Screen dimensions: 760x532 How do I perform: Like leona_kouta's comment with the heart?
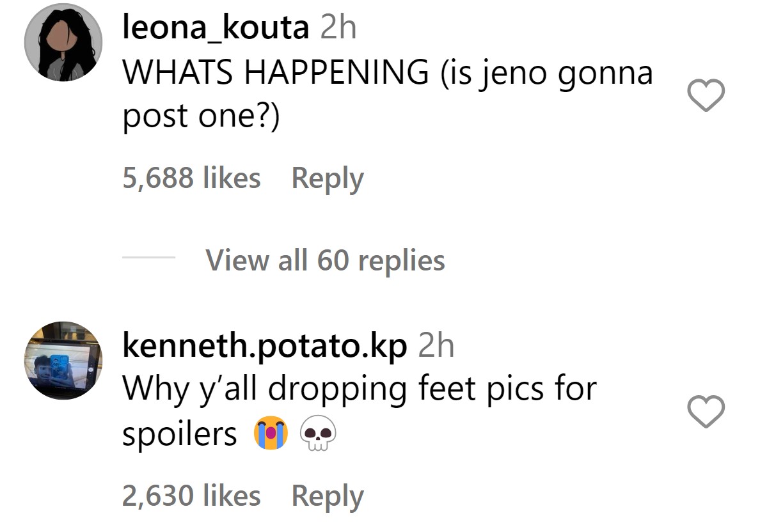point(705,97)
